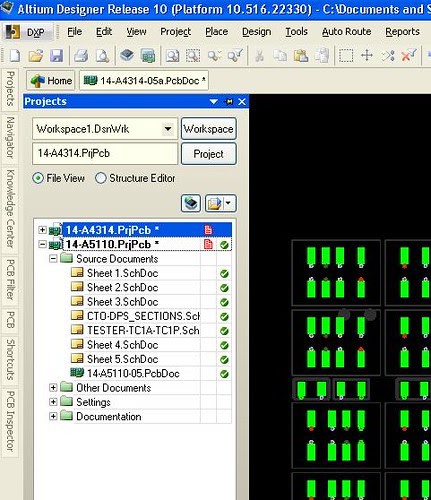Click the New document toolbar icon
The height and width of the screenshot is (500, 431).
(x=15, y=56)
